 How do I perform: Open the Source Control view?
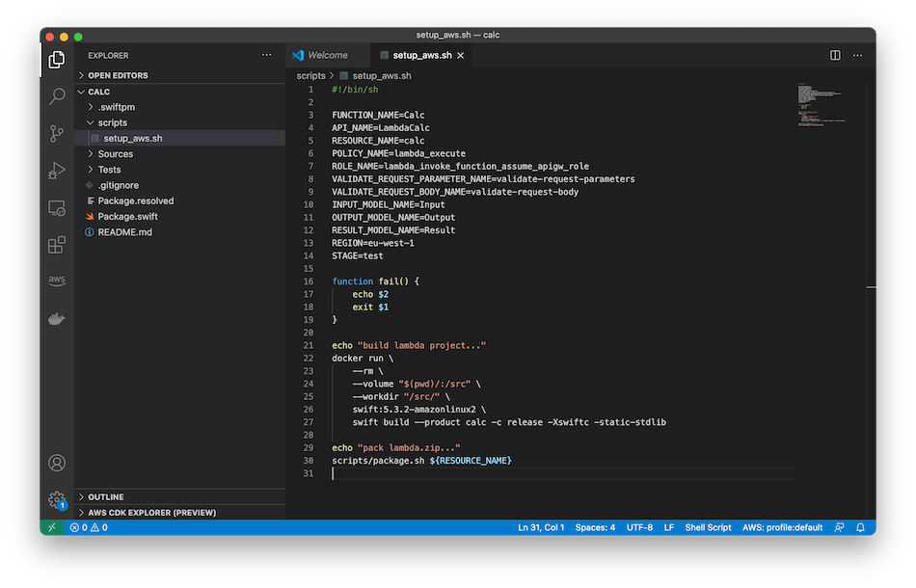point(57,134)
